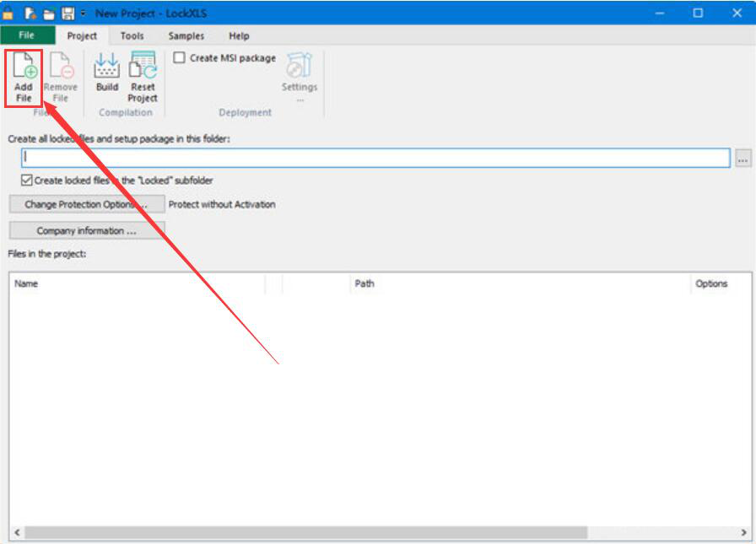
Task: Maximize the LockXLS window
Action: point(698,13)
